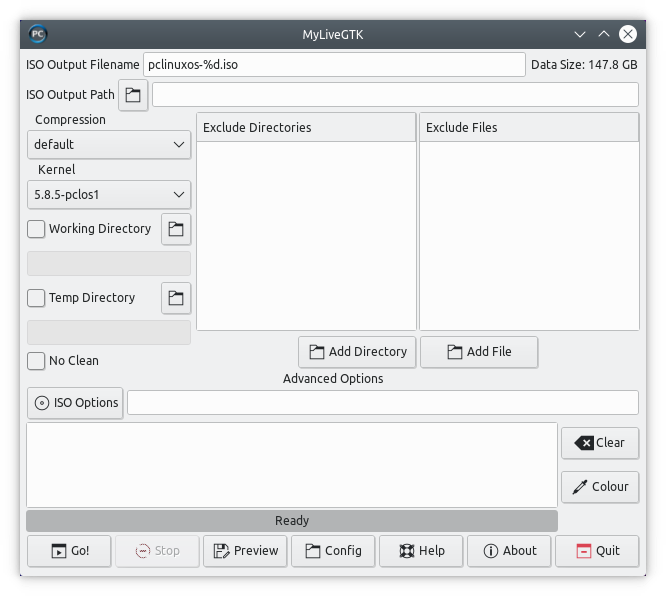
Task: Browse for ISO Output Path folder
Action: pos(133,95)
